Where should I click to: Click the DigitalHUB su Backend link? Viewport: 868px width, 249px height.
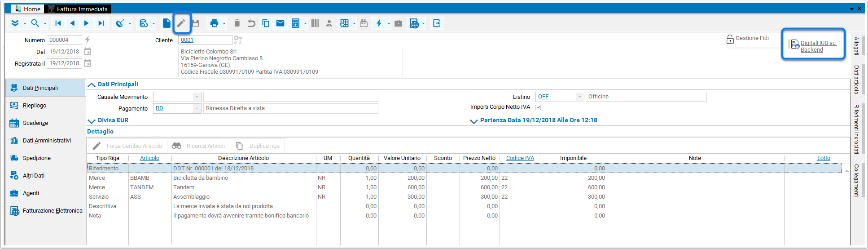tap(819, 46)
